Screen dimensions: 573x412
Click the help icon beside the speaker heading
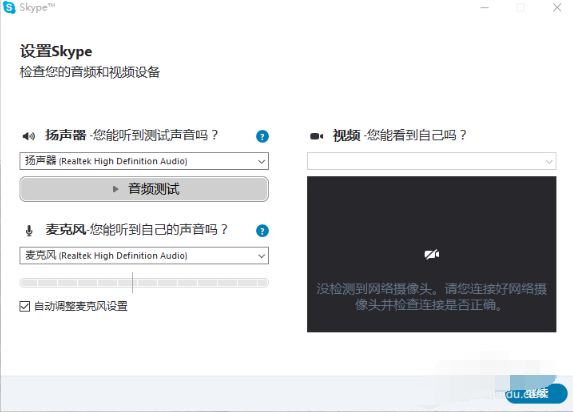point(262,136)
